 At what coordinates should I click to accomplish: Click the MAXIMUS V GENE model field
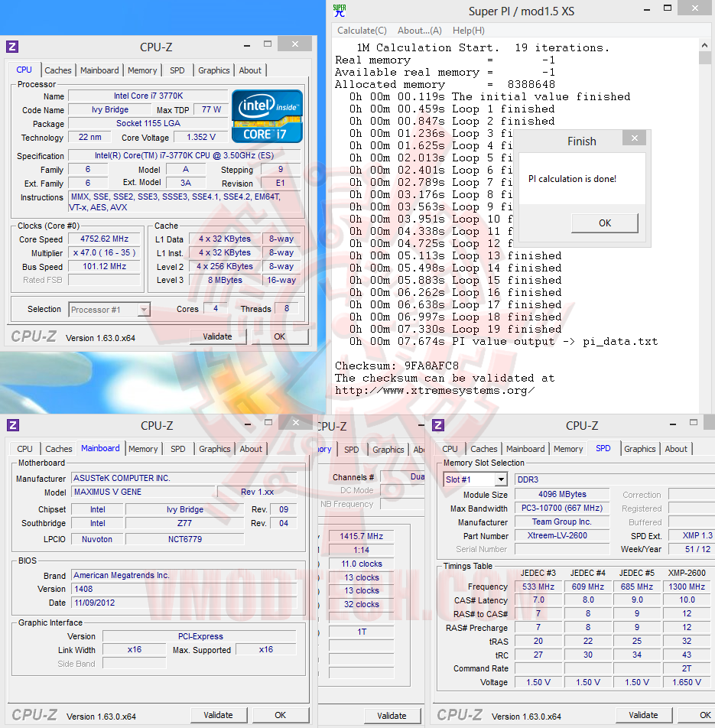tap(144, 492)
